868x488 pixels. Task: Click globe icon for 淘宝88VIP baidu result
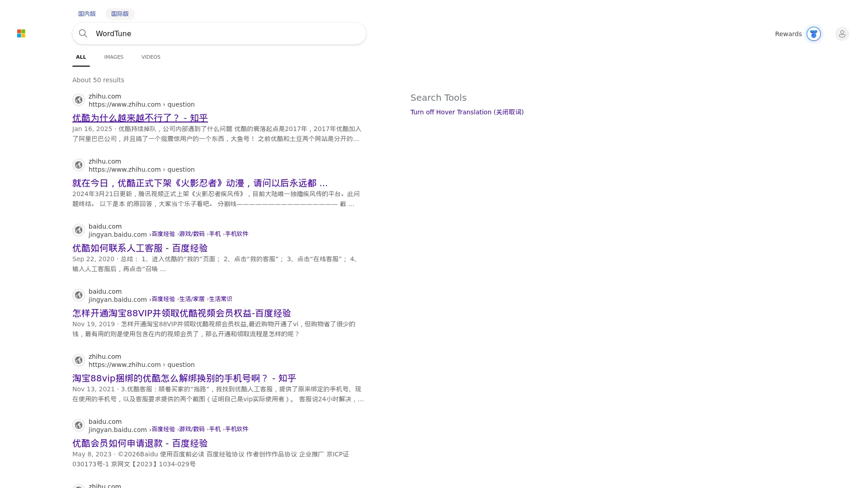[x=79, y=295]
